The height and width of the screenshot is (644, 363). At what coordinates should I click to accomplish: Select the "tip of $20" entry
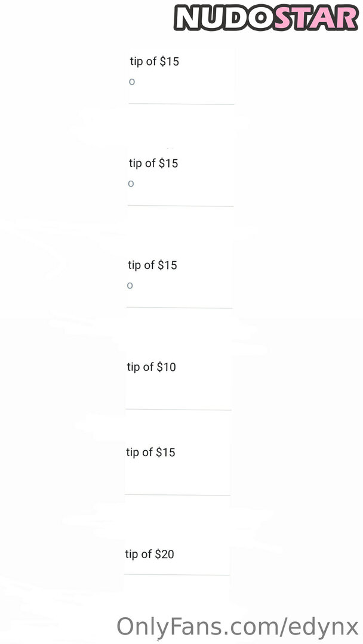point(149,555)
